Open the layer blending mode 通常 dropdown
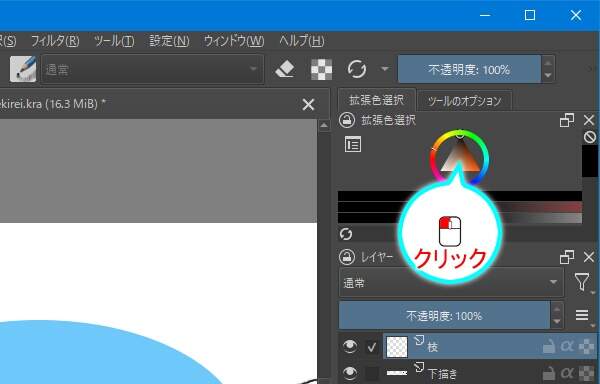 [451, 283]
